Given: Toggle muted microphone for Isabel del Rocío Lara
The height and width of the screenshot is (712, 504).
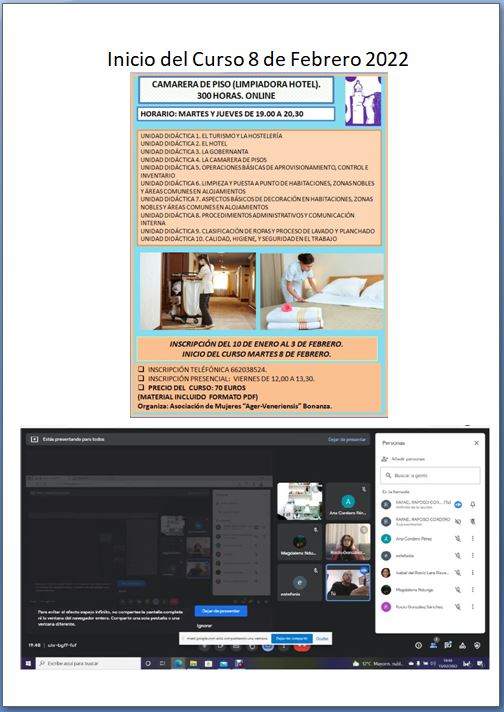Looking at the screenshot, I should 458,573.
